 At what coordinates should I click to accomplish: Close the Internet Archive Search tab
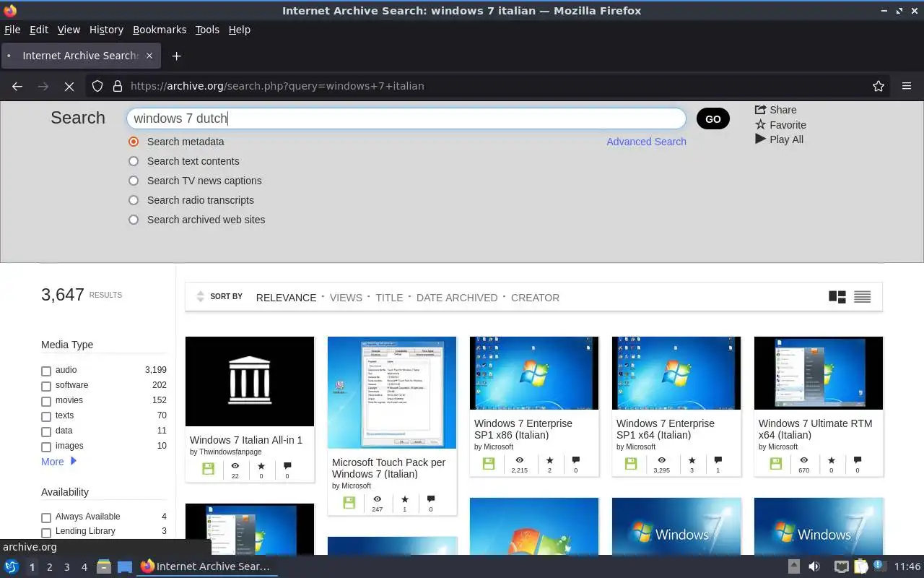coord(149,56)
